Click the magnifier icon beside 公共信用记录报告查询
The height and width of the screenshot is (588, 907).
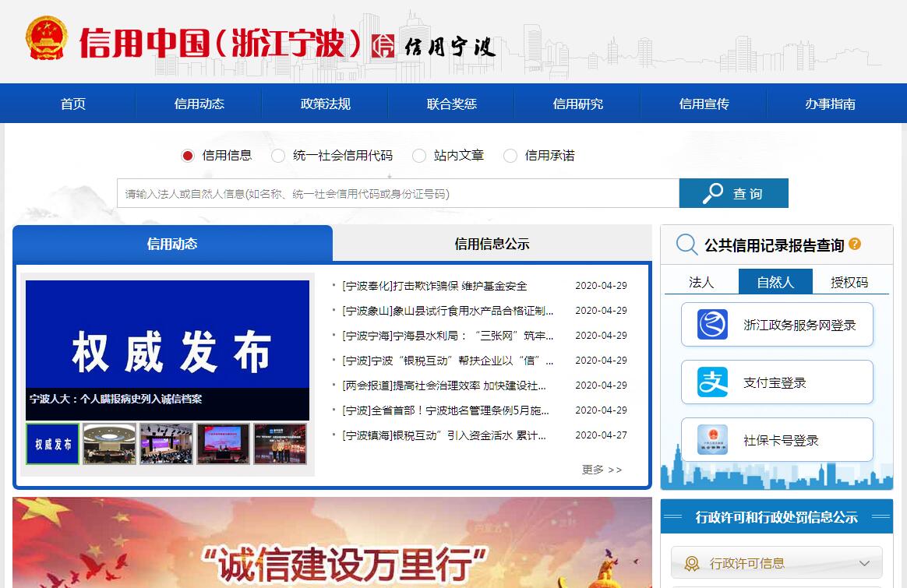686,245
